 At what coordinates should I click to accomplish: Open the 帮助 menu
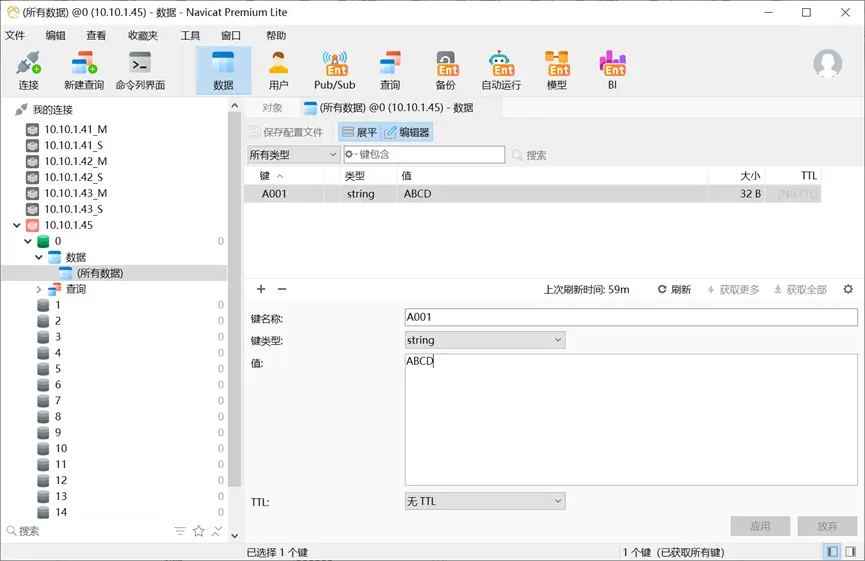click(x=276, y=35)
